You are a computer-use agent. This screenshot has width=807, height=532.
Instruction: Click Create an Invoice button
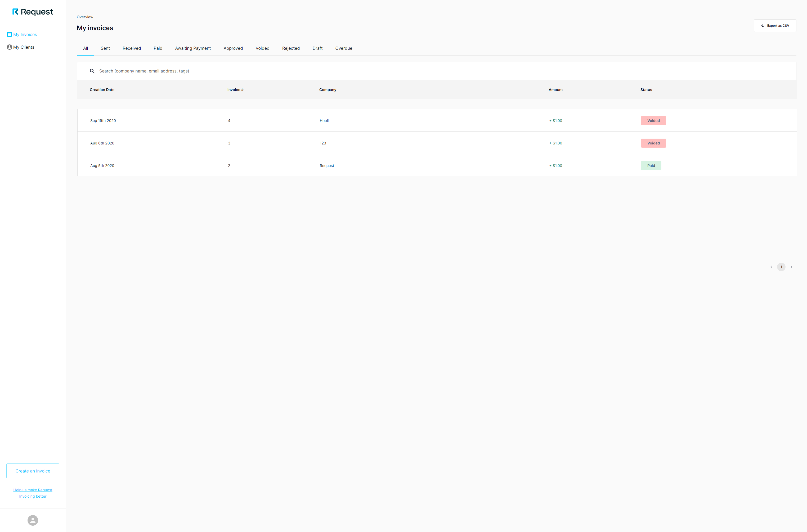click(x=33, y=471)
